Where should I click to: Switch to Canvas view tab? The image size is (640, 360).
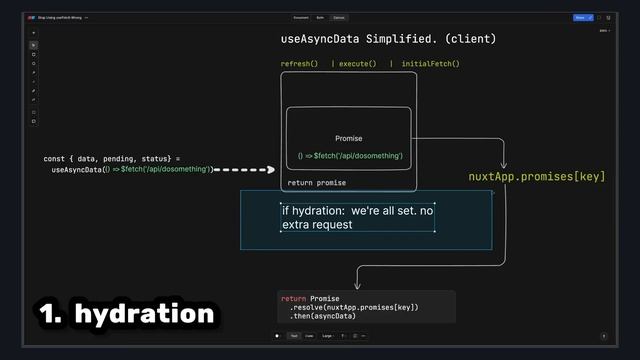(339, 18)
